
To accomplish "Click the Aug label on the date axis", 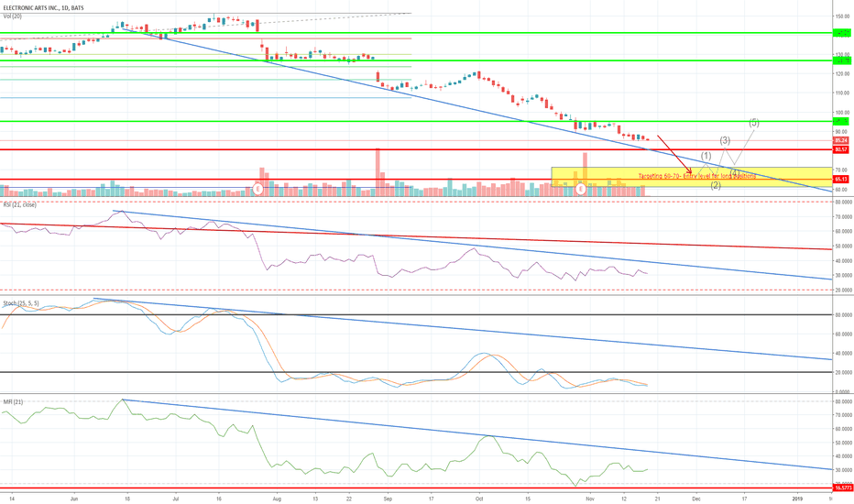I will (x=277, y=498).
